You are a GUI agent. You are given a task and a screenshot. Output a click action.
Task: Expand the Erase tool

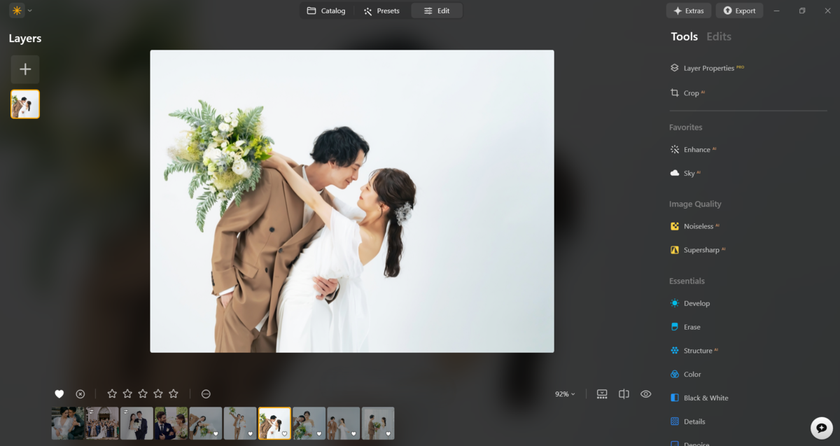[x=686, y=327]
